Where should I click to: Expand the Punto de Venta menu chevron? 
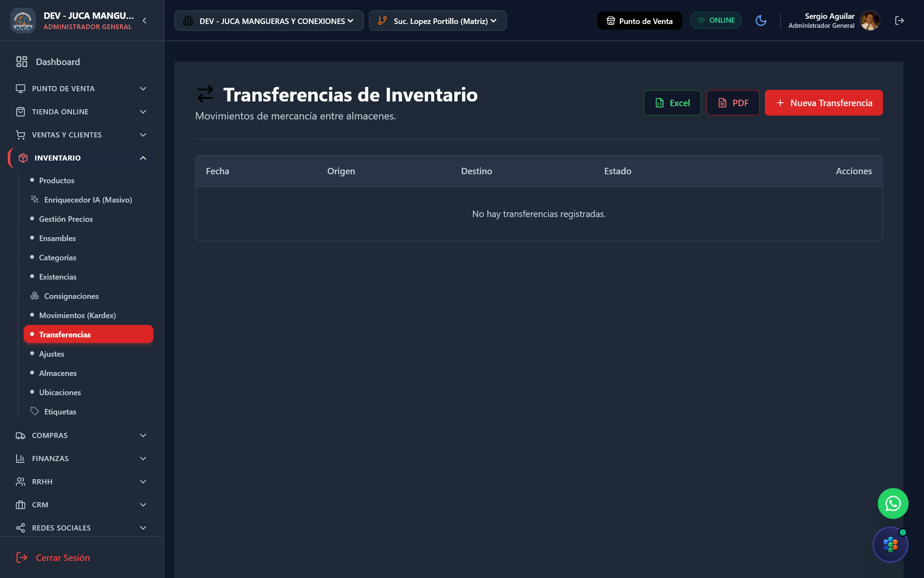point(143,89)
